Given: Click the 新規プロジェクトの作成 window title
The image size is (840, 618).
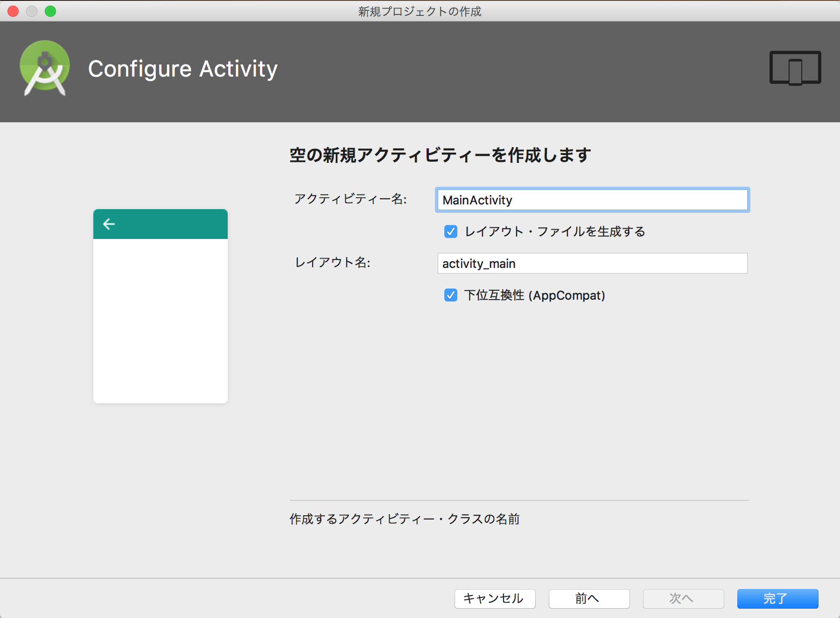Looking at the screenshot, I should coord(420,11).
